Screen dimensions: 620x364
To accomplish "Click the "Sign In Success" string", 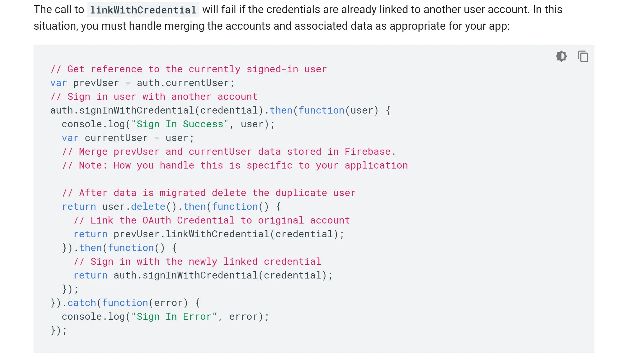I will (x=180, y=124).
